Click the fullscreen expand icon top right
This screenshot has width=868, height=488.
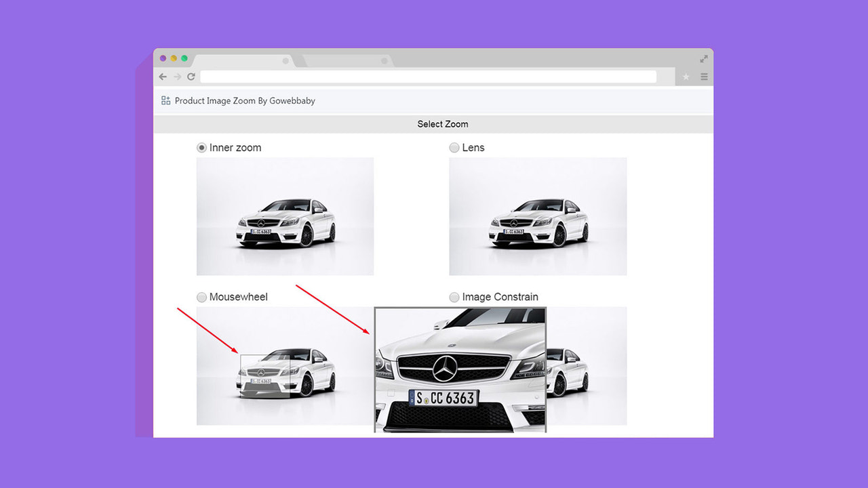[x=703, y=58]
